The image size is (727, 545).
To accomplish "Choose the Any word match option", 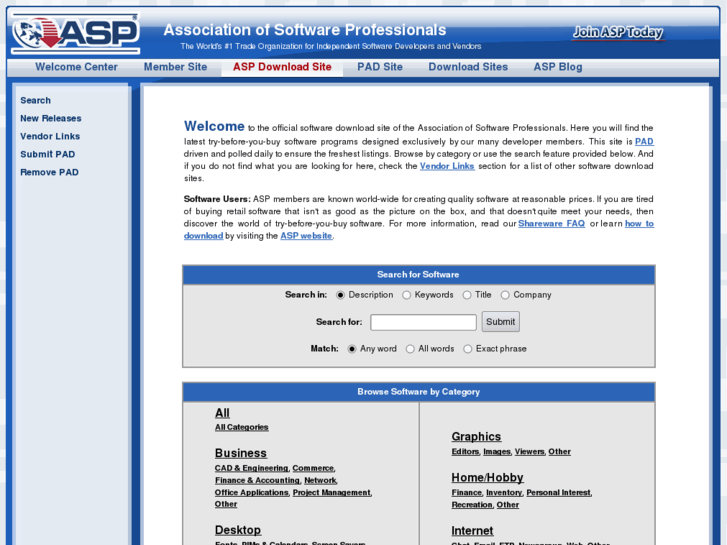I will [352, 349].
